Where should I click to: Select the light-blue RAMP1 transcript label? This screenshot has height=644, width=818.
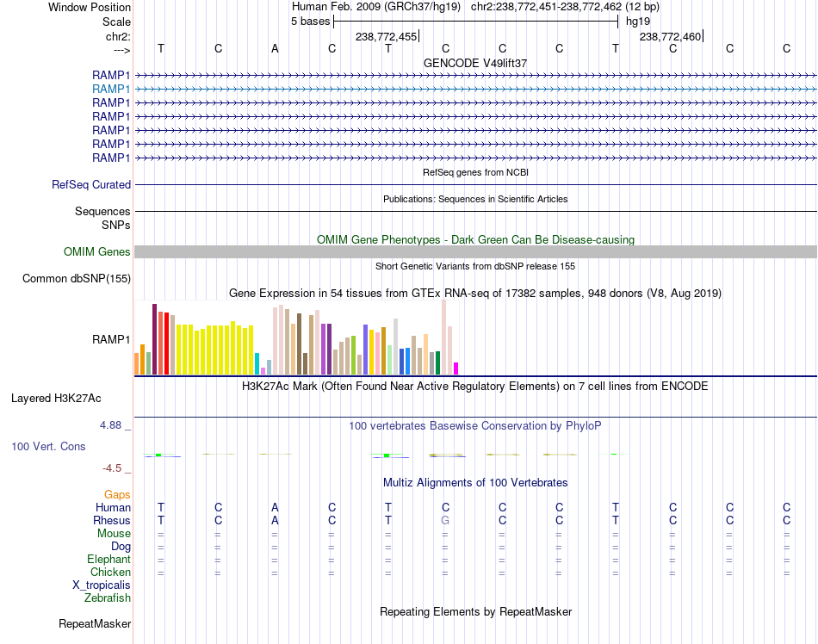(111, 89)
